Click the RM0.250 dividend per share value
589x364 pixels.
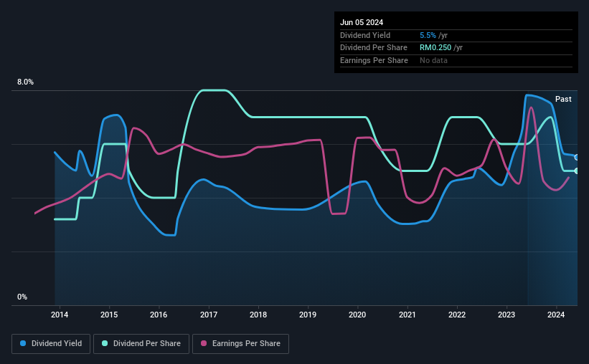pos(435,48)
